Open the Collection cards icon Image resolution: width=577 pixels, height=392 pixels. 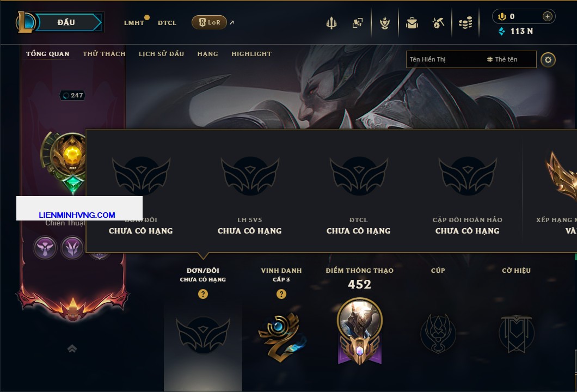click(x=357, y=23)
